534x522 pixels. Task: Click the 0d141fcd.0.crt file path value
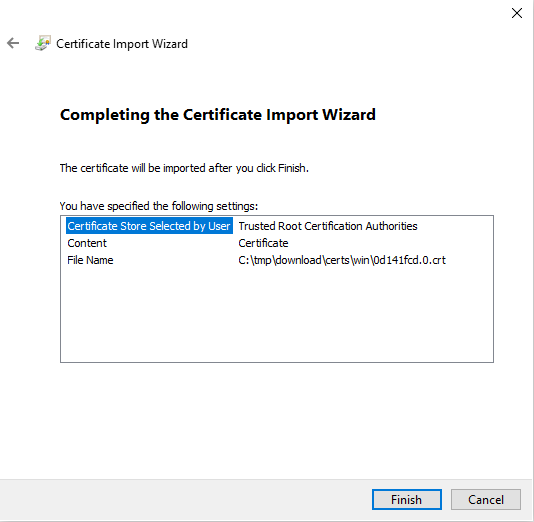(342, 260)
